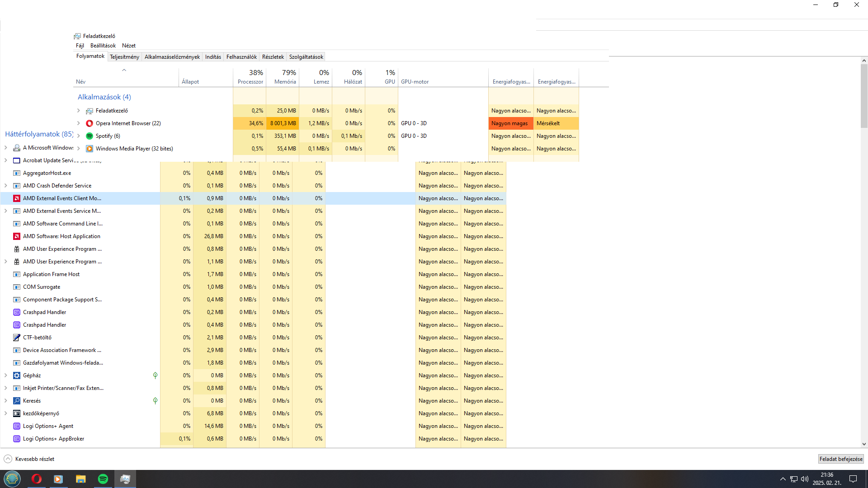Screen dimensions: 868x488
Task: Open the Start menu orb
Action: [12, 479]
